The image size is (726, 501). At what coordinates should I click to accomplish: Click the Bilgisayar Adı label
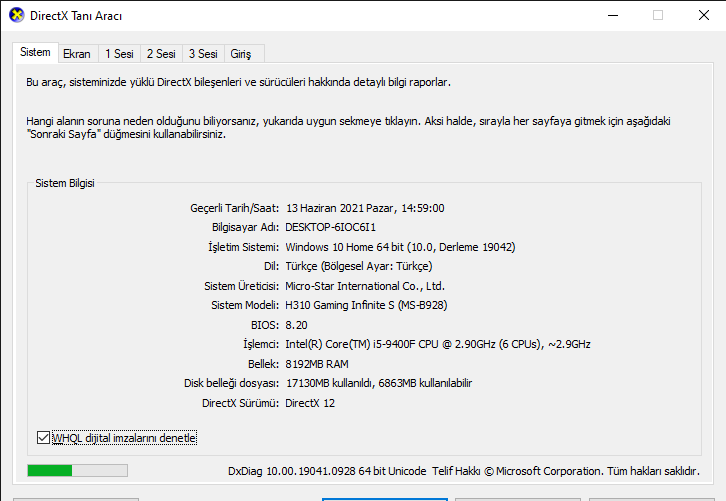[x=245, y=227]
